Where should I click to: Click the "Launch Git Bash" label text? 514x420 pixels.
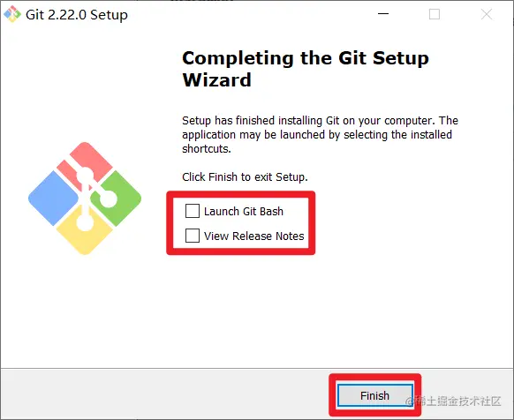pos(244,211)
